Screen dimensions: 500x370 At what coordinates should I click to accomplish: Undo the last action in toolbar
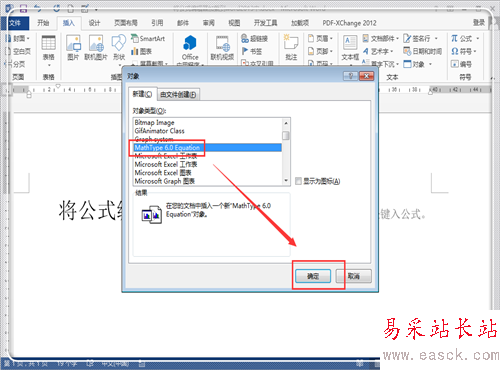tap(38, 8)
